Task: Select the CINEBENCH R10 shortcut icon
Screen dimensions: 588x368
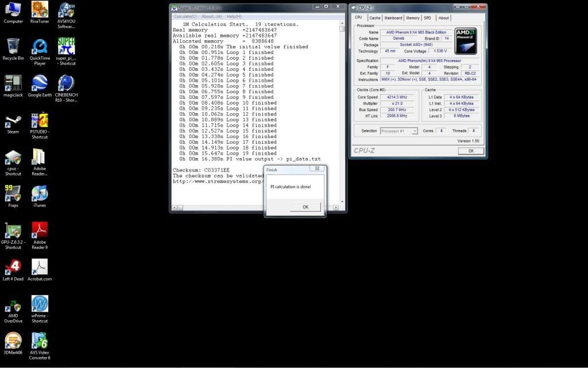Action: [x=67, y=89]
